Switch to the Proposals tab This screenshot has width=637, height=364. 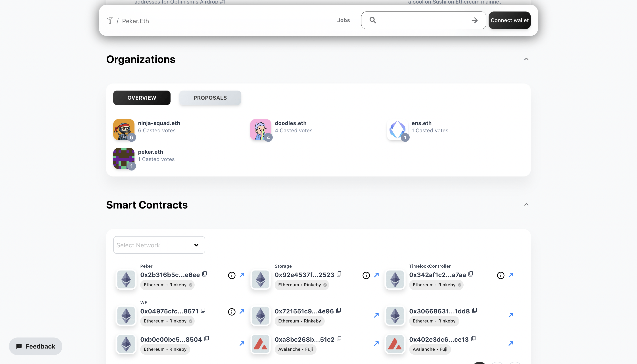coord(210,98)
